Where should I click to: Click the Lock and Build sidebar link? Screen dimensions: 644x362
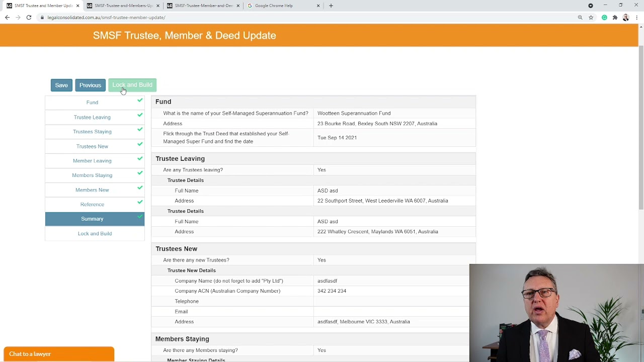[x=95, y=234]
